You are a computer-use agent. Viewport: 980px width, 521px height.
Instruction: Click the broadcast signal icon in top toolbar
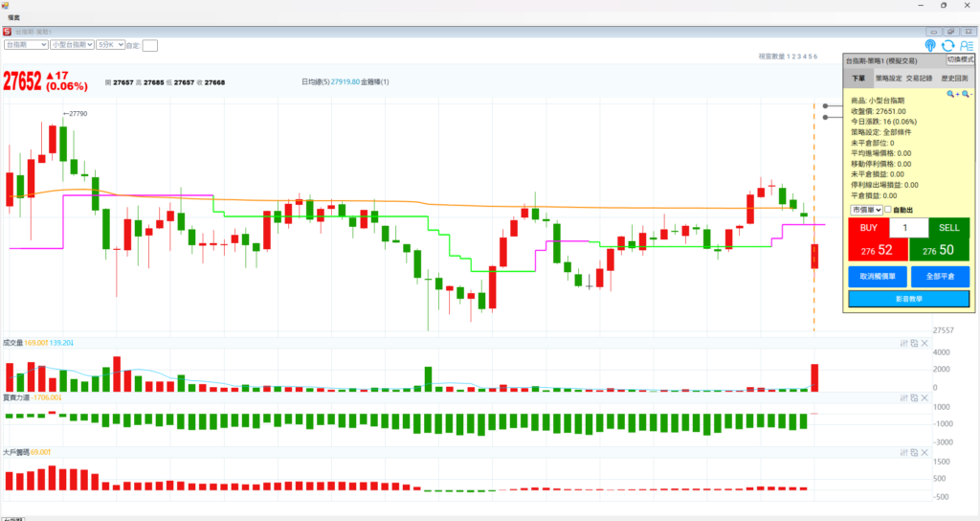pos(930,45)
